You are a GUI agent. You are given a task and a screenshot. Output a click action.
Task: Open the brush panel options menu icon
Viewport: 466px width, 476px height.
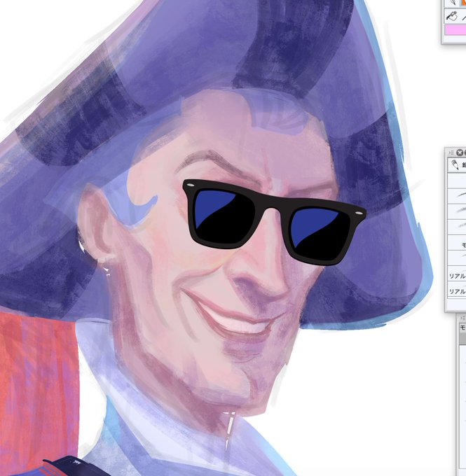pyautogui.click(x=451, y=153)
